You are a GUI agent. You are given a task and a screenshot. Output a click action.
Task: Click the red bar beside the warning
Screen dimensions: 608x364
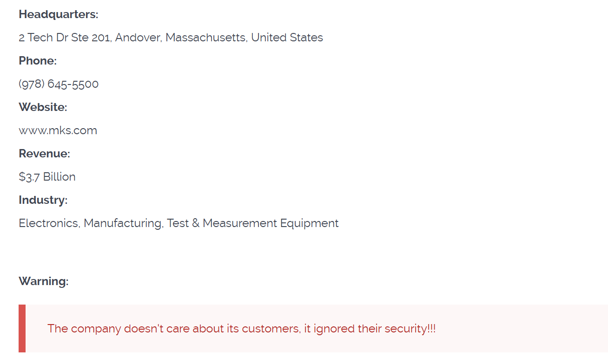[22, 328]
